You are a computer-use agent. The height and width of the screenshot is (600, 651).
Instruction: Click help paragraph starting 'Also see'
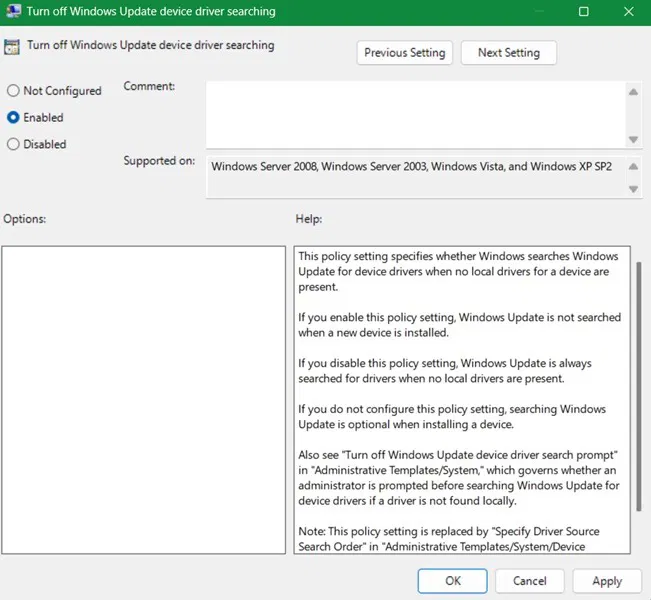(x=458, y=478)
